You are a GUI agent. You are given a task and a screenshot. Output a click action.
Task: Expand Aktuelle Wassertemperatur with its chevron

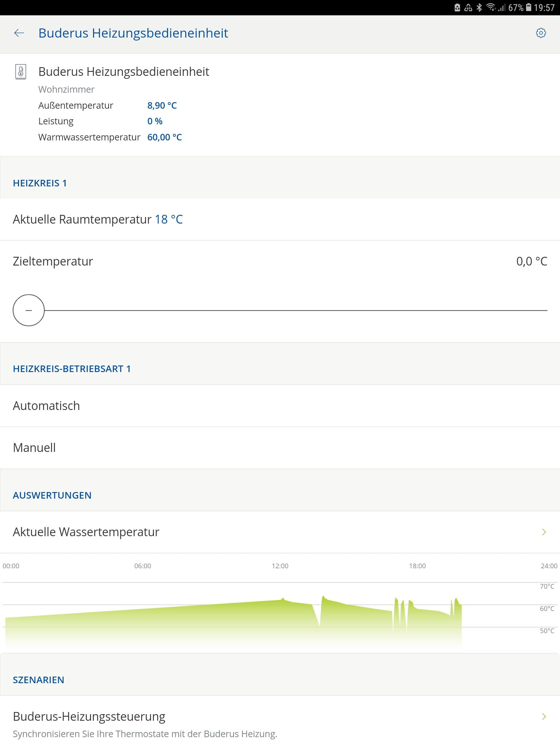[x=544, y=532]
